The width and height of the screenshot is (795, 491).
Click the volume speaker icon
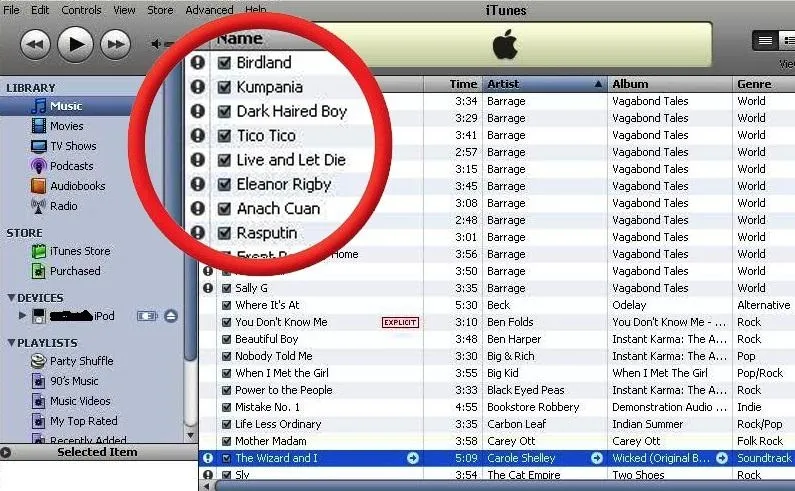pyautogui.click(x=156, y=44)
